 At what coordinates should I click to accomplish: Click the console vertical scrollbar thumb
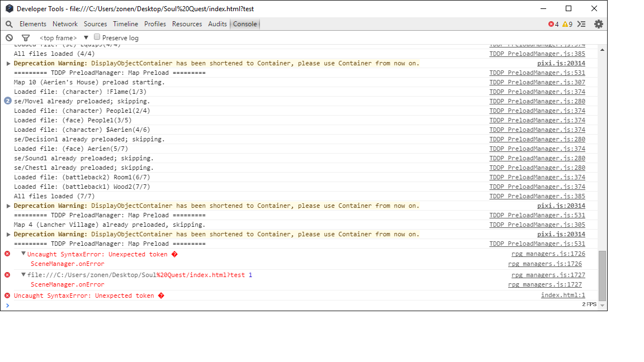point(602,276)
